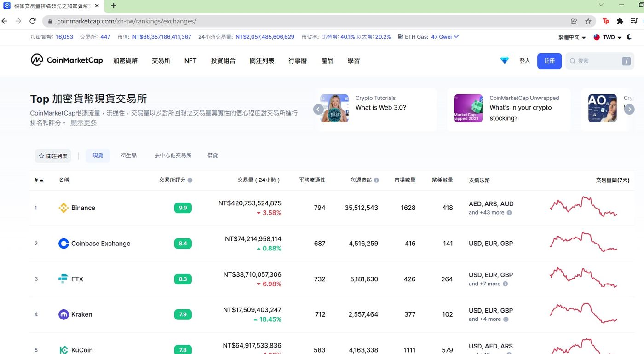Click the carousel next arrow
Viewport: 644px width, 354px height.
[x=629, y=109]
